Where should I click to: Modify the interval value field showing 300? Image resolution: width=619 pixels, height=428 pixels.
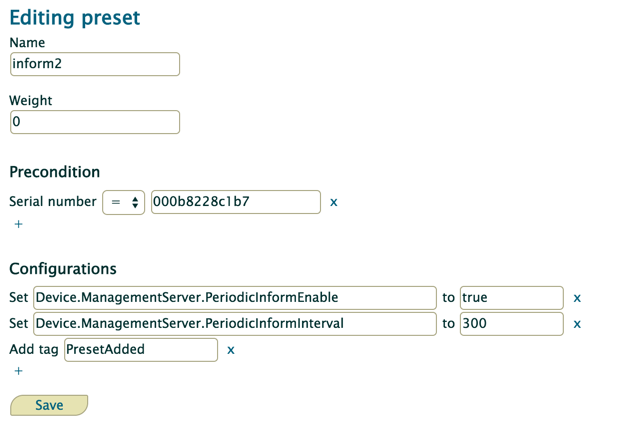tap(512, 324)
